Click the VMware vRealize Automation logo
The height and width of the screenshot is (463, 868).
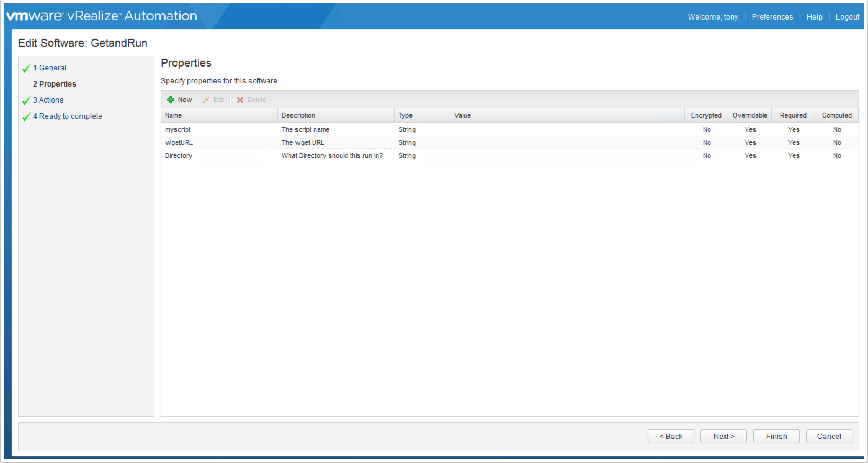[x=102, y=16]
